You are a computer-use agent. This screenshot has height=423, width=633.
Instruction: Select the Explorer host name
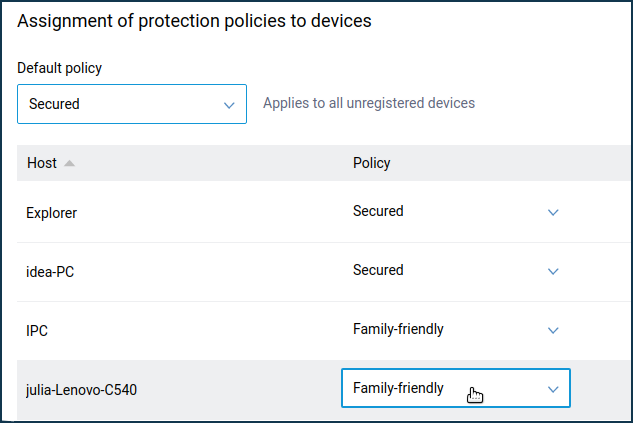click(51, 213)
